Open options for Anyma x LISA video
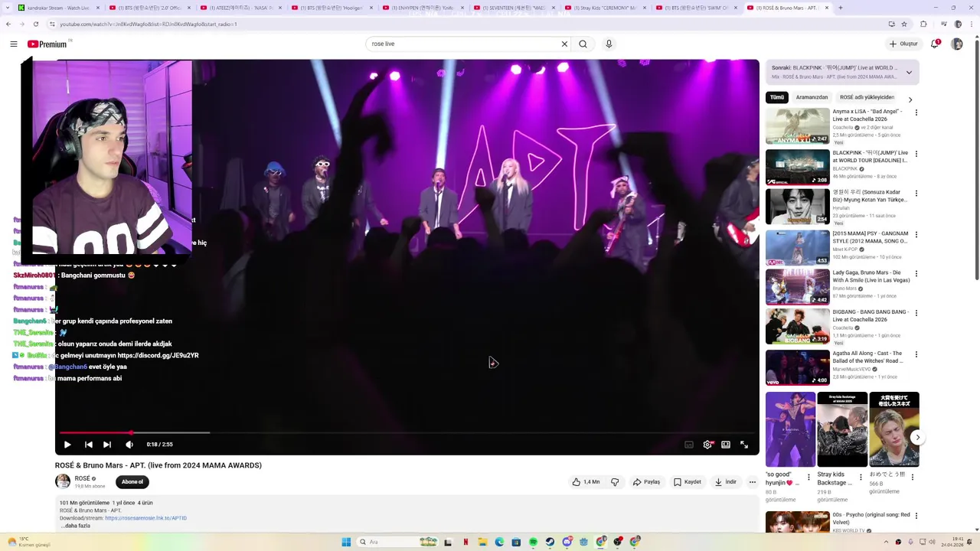 916,112
